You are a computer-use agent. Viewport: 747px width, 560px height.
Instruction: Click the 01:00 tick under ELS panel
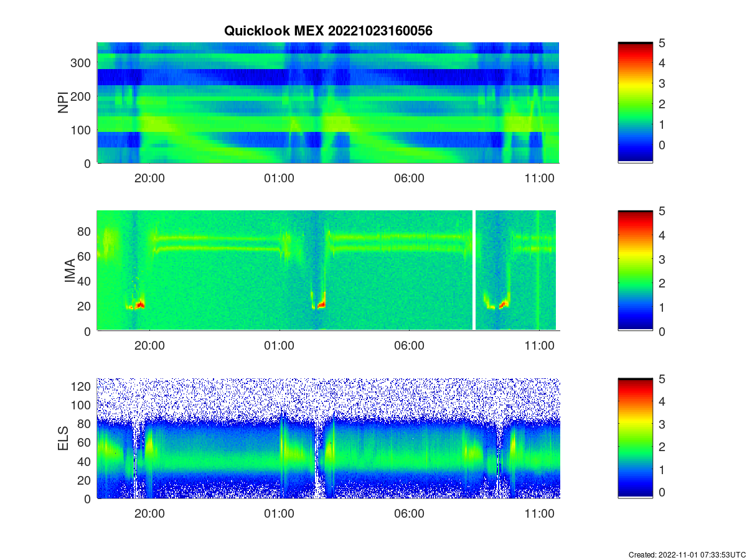point(280,514)
